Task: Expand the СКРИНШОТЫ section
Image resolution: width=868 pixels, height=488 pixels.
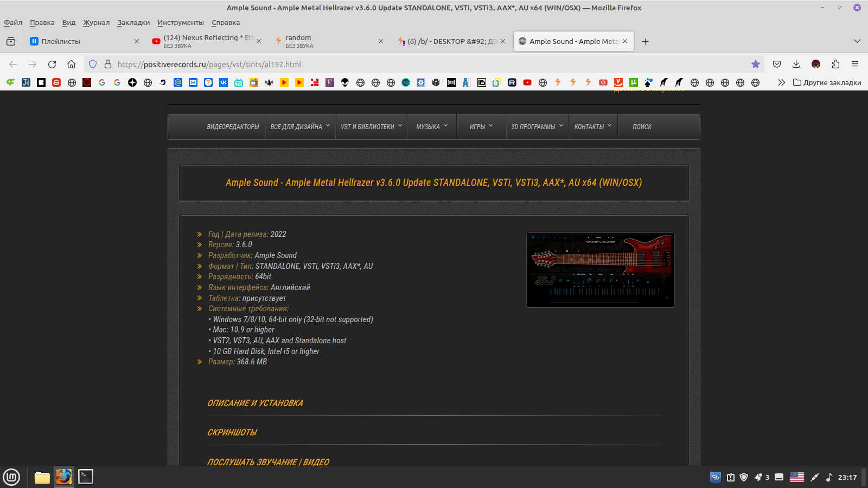Action: pyautogui.click(x=232, y=433)
